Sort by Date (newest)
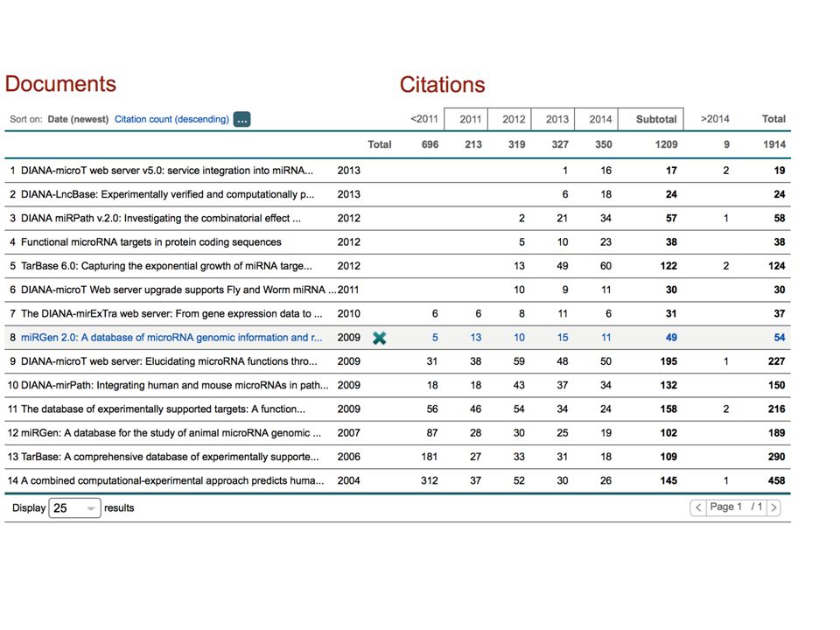Screen dimensions: 840x630 tap(78, 119)
